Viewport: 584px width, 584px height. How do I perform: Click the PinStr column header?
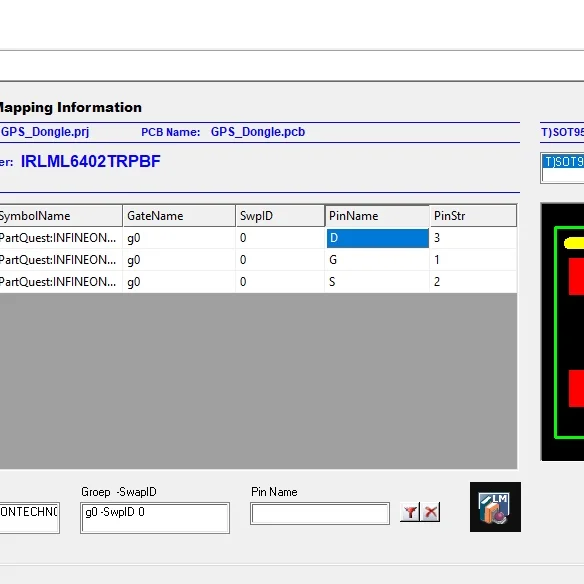(x=473, y=216)
